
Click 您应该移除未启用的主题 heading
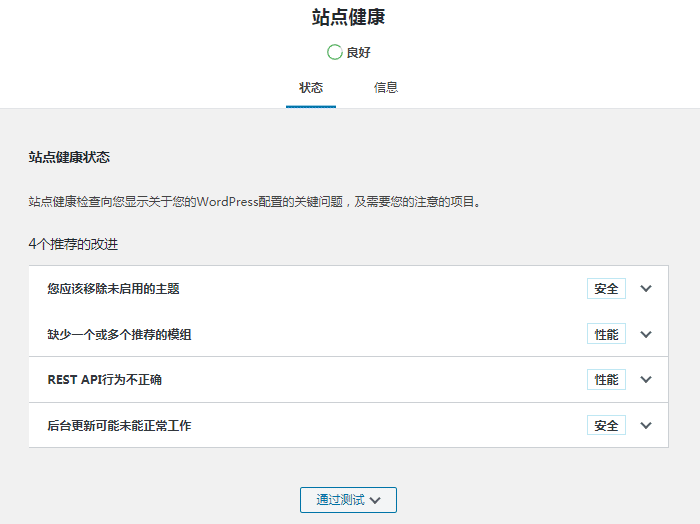(113, 289)
